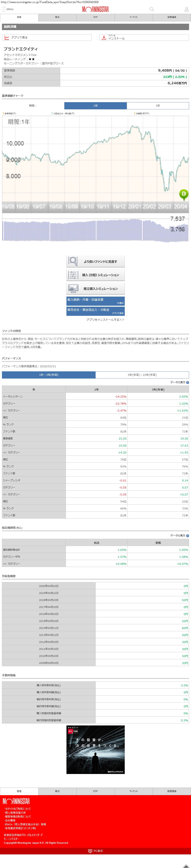
Task: Click the 60円 distribution amount
Action: [x=185, y=628]
